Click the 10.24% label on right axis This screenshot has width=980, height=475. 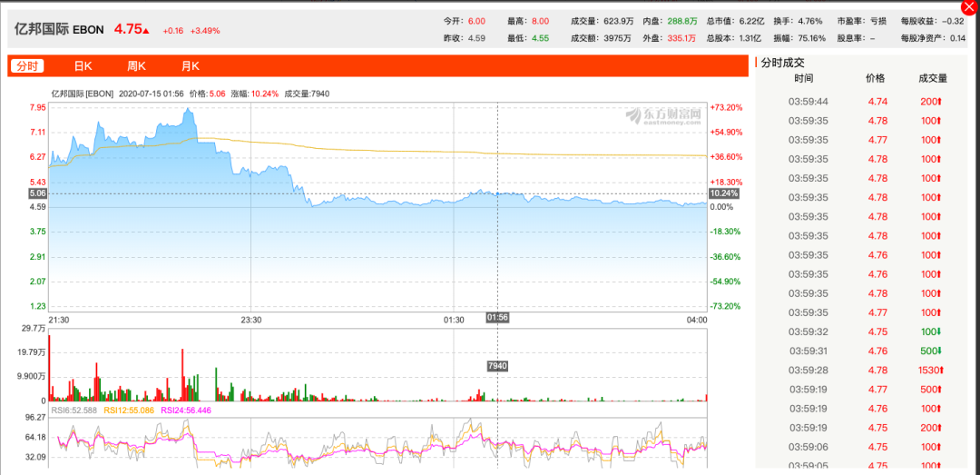coord(724,193)
